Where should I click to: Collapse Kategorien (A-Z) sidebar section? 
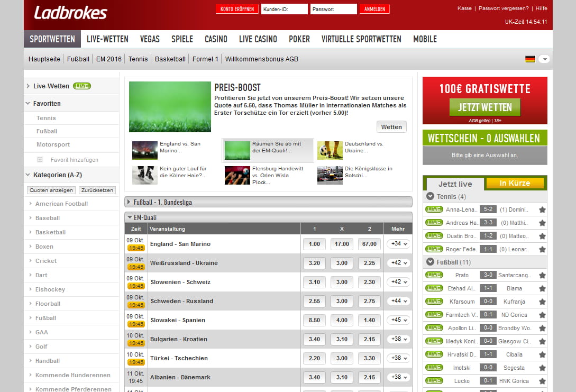click(28, 175)
